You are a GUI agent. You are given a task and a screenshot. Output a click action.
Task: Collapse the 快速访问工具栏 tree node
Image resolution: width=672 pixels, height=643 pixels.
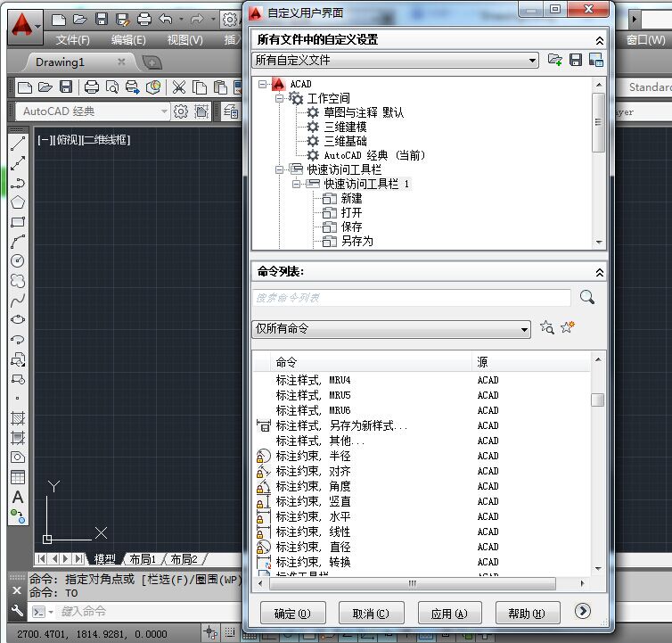click(279, 169)
